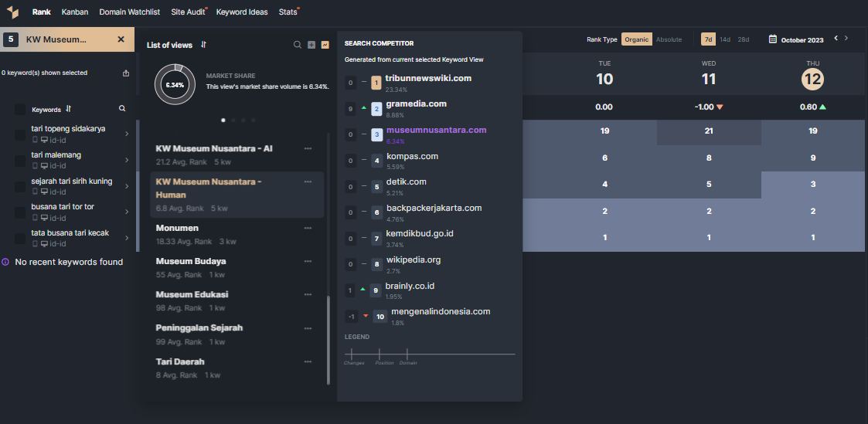This screenshot has width=868, height=424.
Task: Toggle the Search Competitor chart icon
Action: click(325, 45)
